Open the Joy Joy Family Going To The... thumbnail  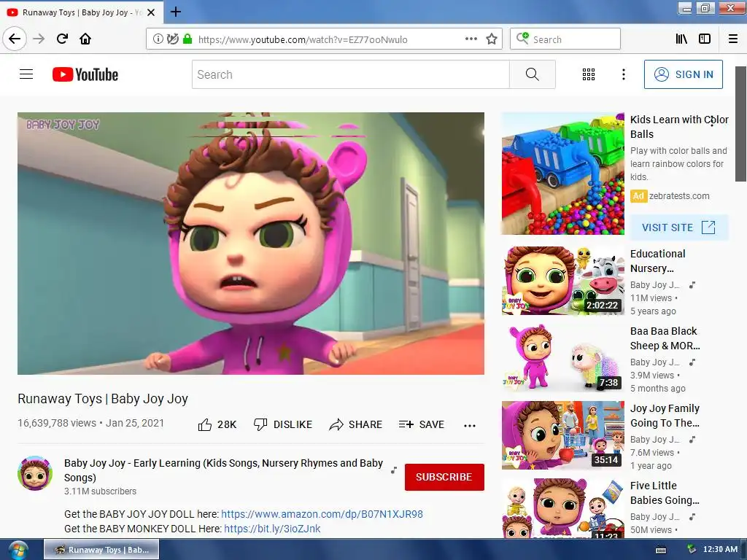pos(562,435)
